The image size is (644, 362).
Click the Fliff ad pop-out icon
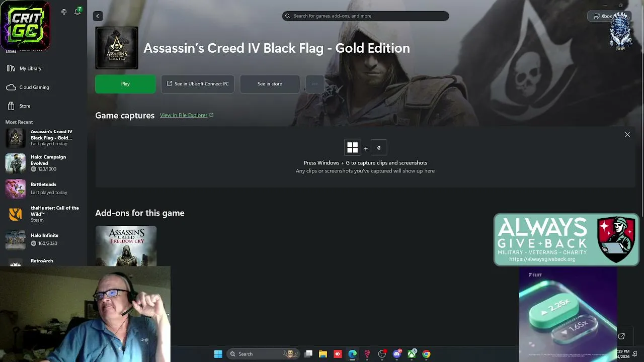[621, 336]
